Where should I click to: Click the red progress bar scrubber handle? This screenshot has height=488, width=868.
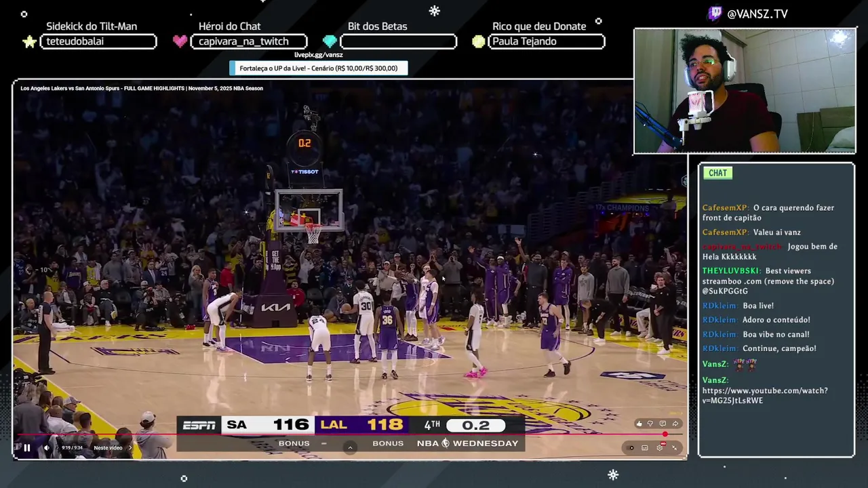click(665, 434)
